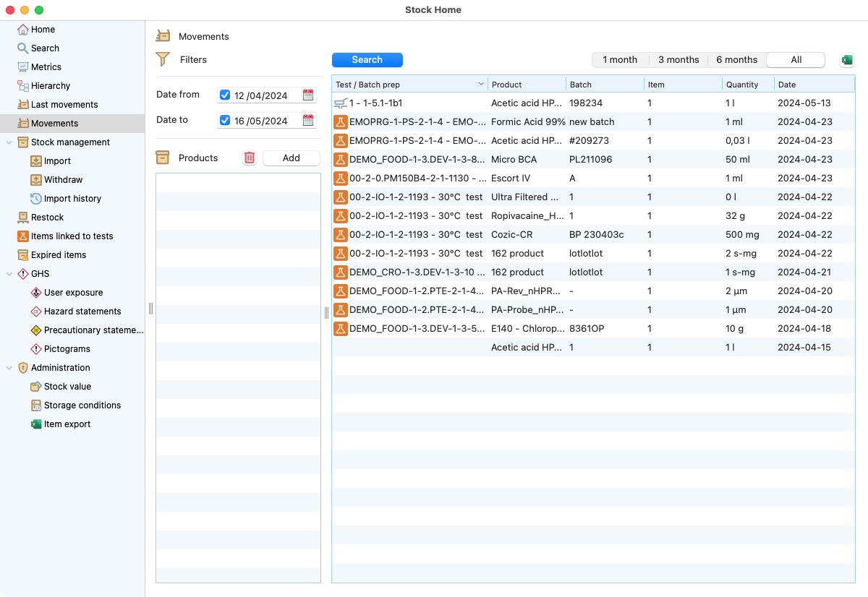Click flask icon on Micro BCA row
868x597 pixels.
341,159
